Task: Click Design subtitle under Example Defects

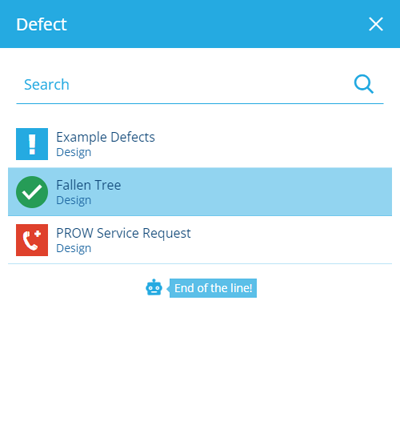Action: [74, 152]
